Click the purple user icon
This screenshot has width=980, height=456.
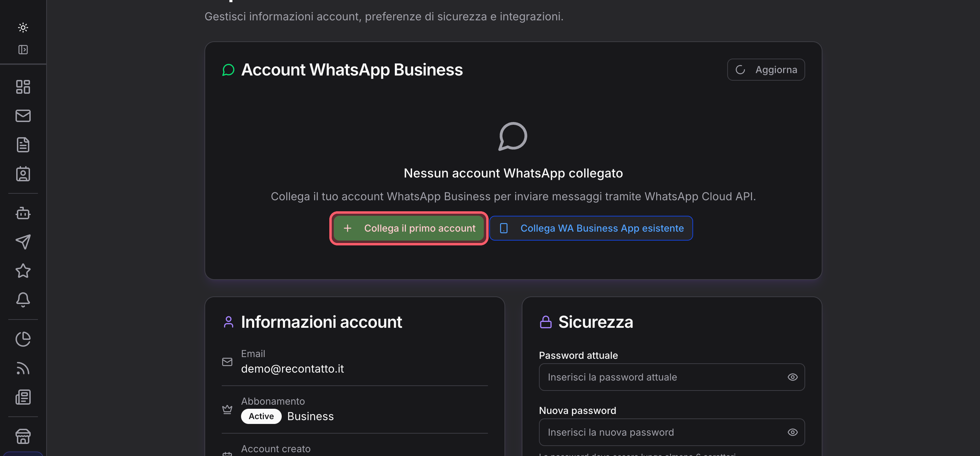[228, 322]
